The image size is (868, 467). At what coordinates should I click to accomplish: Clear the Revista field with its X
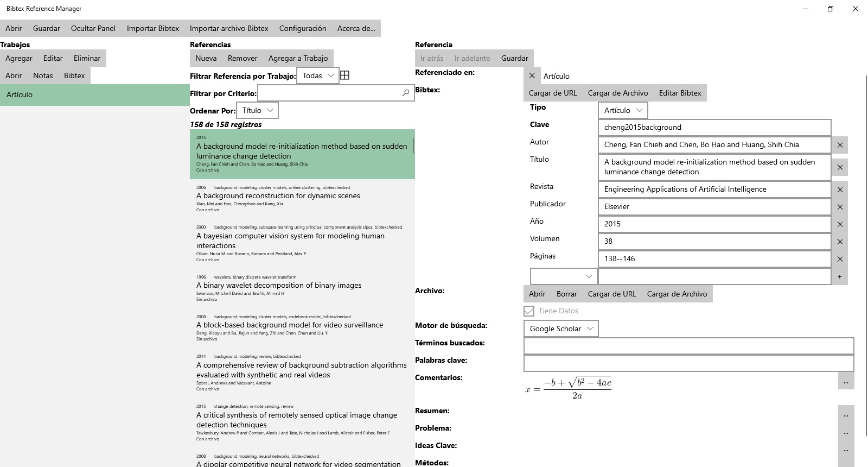click(840, 190)
